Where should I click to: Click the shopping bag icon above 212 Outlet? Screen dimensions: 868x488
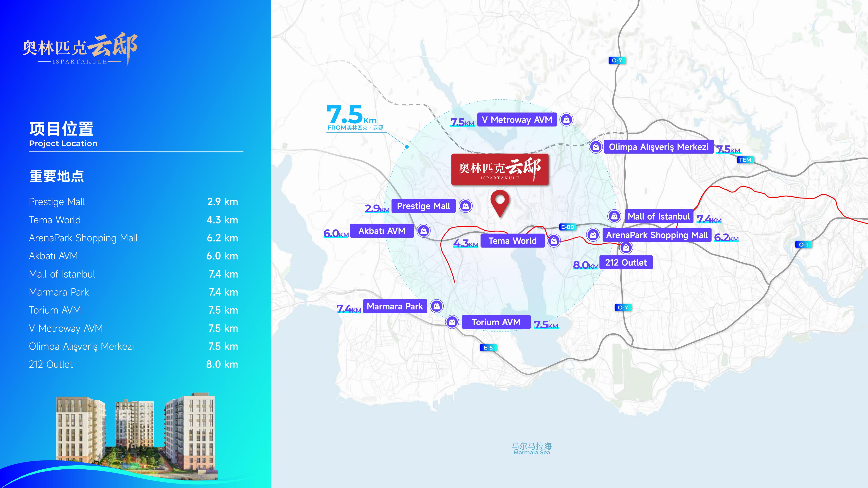(626, 247)
